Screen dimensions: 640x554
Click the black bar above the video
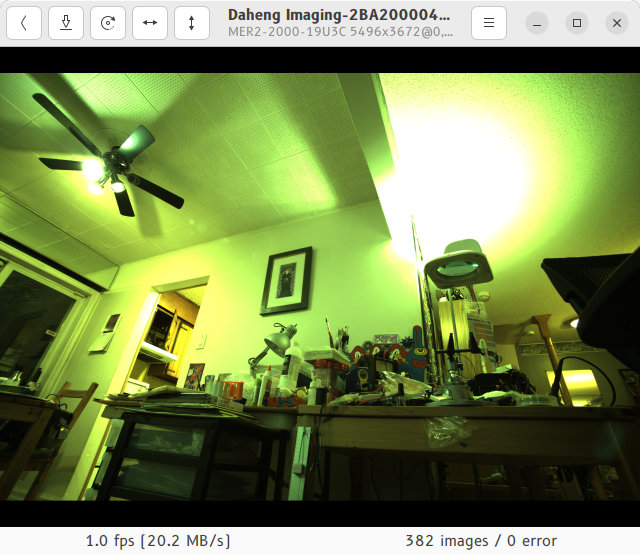[x=320, y=60]
